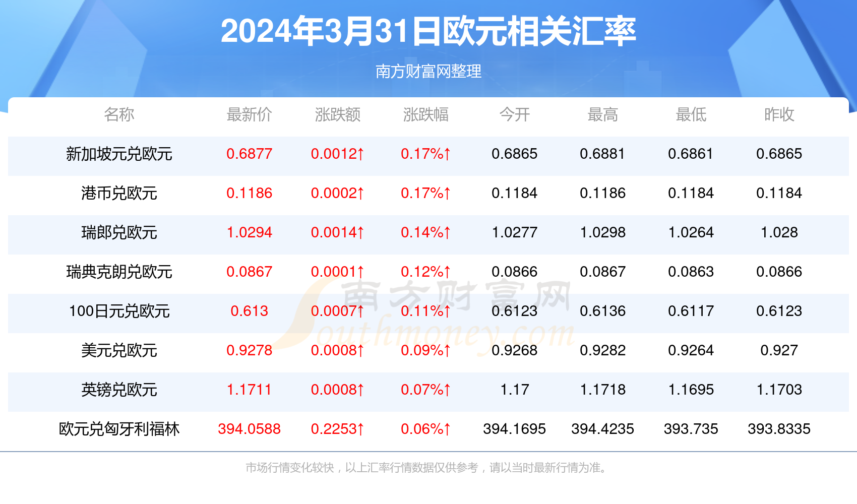Viewport: 857px width, 504px height.
Task: Click low value 393.735
Action: (691, 429)
